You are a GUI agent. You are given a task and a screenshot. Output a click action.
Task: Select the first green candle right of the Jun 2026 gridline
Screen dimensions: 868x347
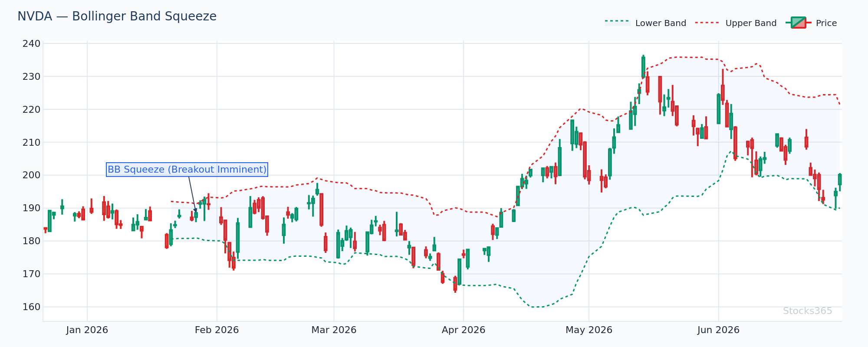click(731, 121)
